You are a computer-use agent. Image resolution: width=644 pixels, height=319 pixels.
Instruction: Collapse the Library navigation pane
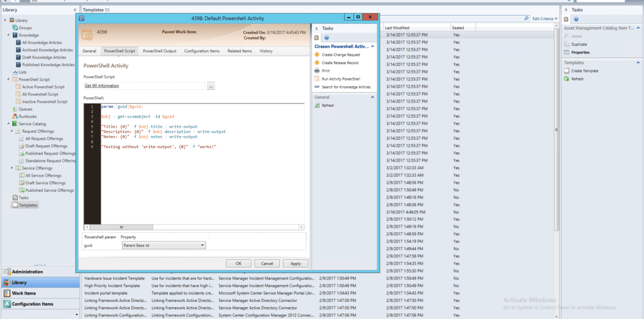click(x=75, y=10)
